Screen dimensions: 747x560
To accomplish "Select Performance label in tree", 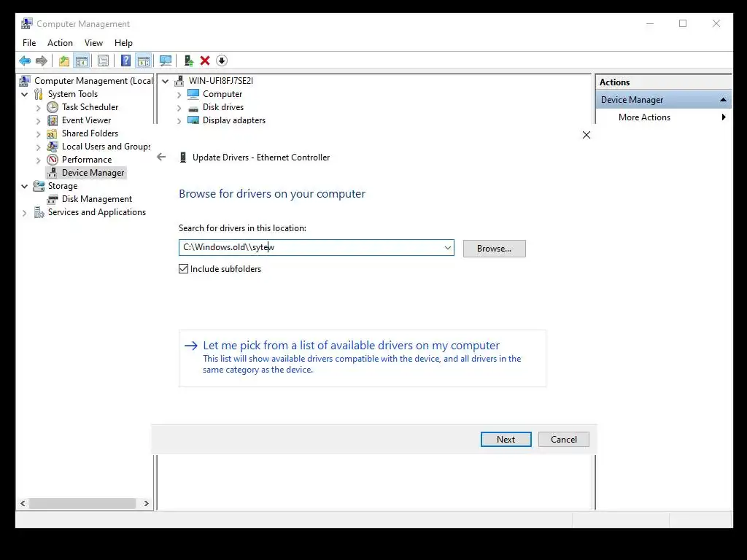I will pyautogui.click(x=87, y=160).
